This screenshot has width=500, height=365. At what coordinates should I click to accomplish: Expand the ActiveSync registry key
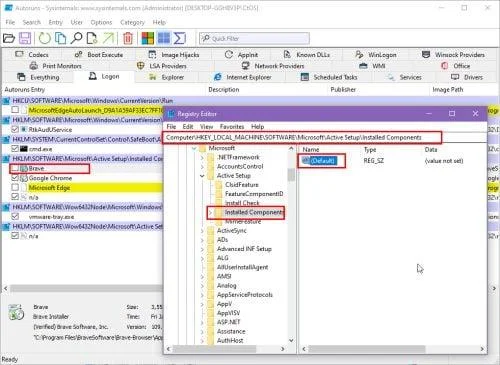(202, 231)
